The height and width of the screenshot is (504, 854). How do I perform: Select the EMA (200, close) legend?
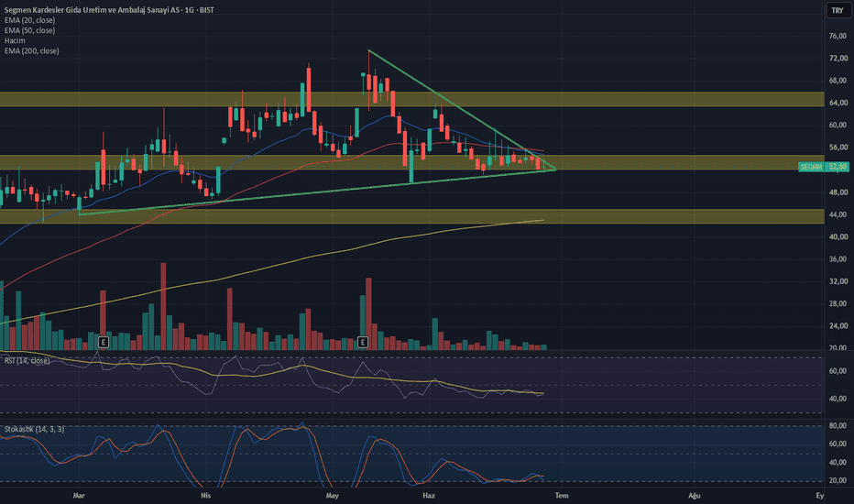coord(31,50)
